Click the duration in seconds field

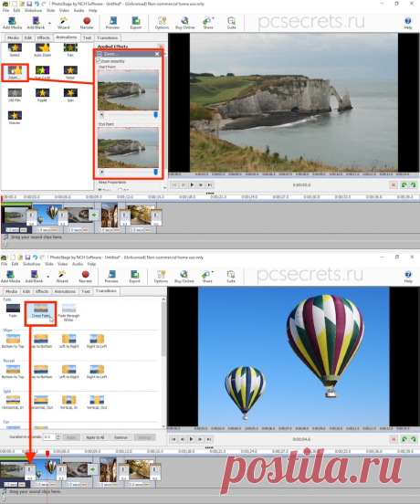pyautogui.click(x=49, y=437)
